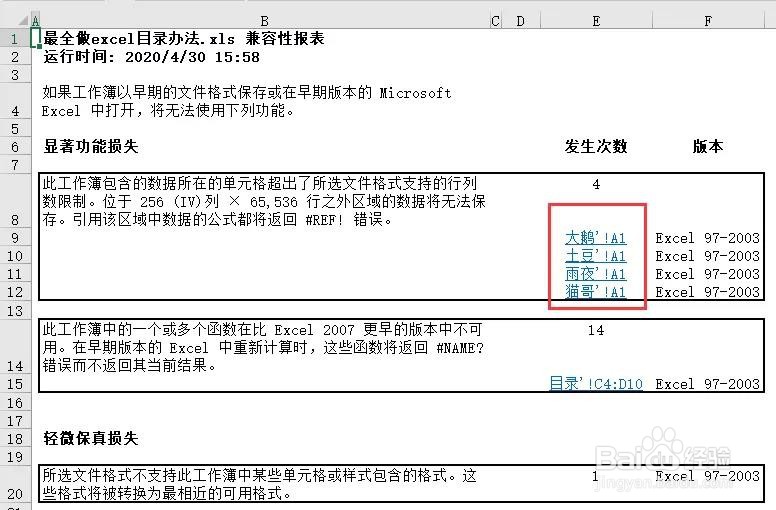Click the 发生次数 column heading
Screen dimensions: 776x510
pyautogui.click(x=596, y=146)
